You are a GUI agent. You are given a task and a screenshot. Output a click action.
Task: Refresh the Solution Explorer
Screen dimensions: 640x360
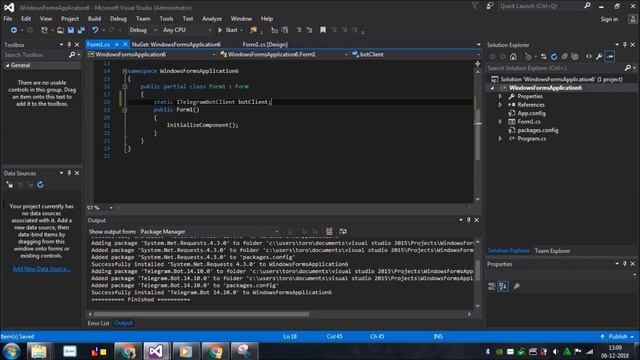[554, 57]
